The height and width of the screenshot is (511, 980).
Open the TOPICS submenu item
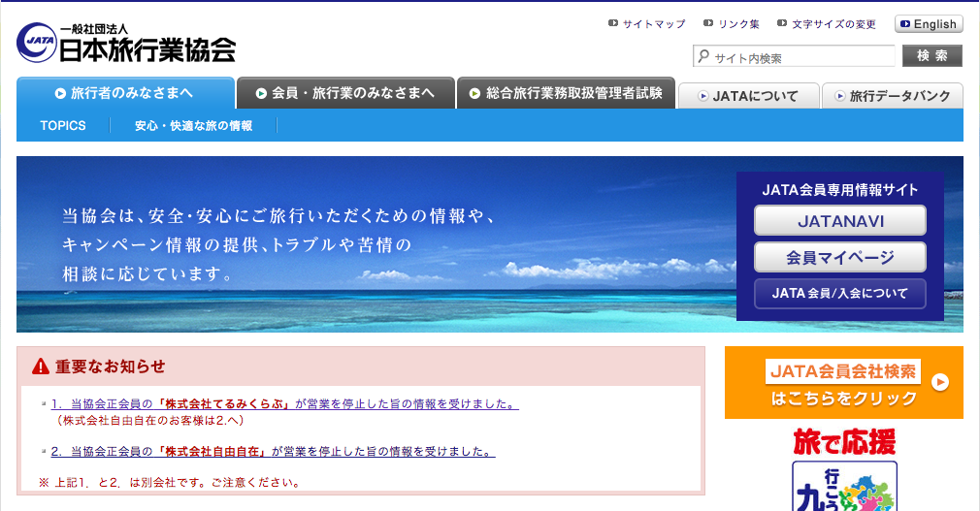pos(63,125)
